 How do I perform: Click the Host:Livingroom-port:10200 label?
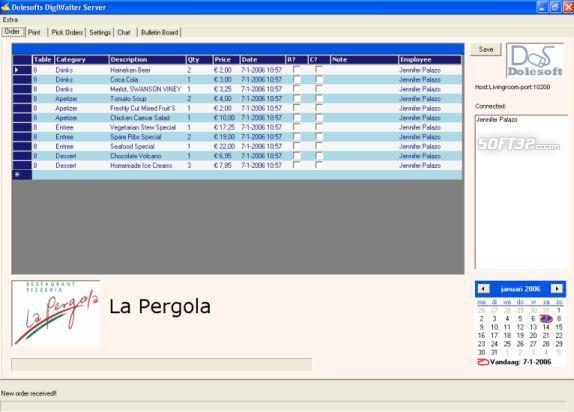[512, 87]
